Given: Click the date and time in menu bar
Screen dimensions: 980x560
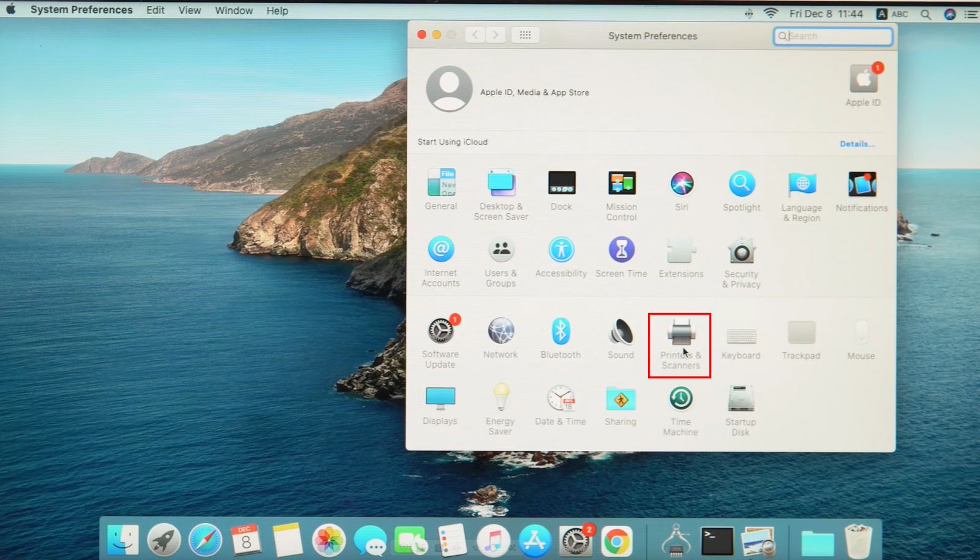Looking at the screenshot, I should [826, 13].
